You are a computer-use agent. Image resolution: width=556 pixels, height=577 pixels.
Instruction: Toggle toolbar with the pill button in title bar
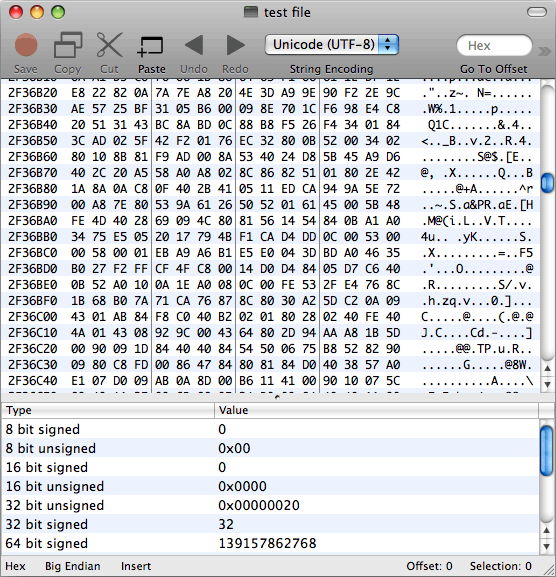pos(537,12)
